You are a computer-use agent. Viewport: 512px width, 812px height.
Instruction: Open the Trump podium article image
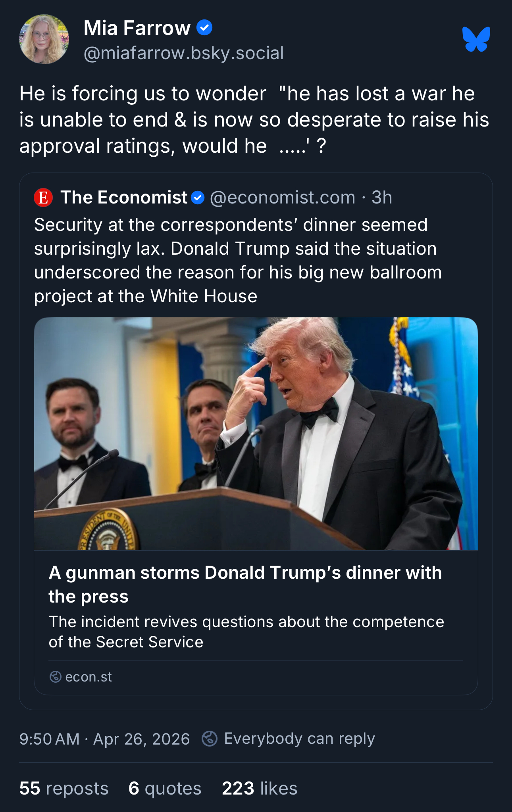point(256,433)
